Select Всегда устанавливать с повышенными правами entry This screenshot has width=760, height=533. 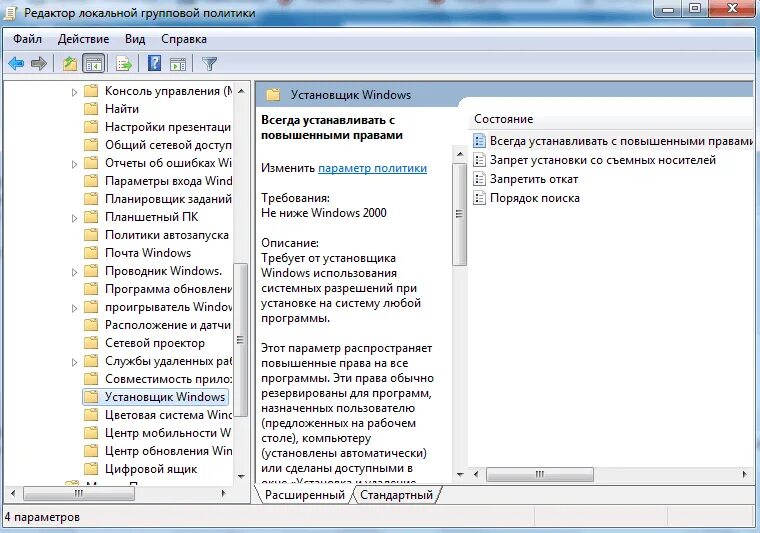(x=621, y=141)
